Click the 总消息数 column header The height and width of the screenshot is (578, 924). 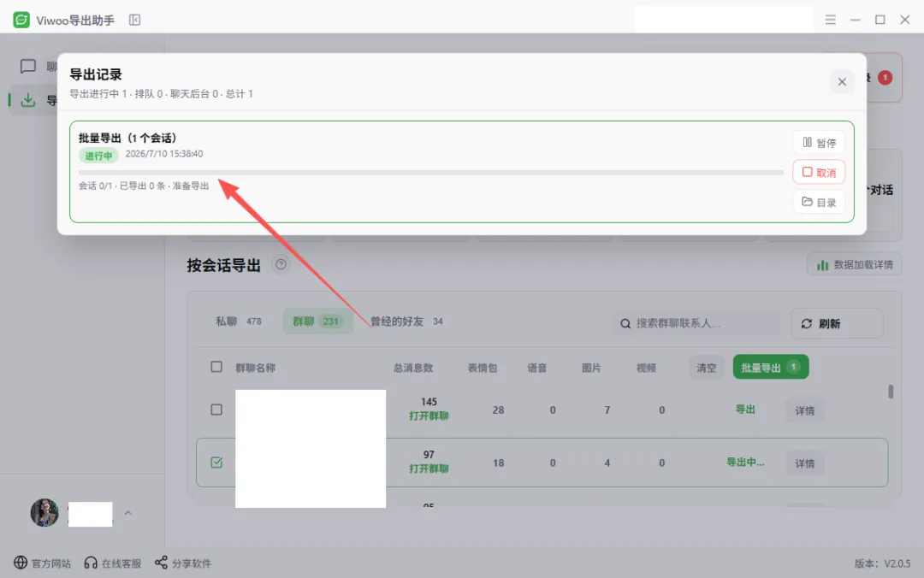[x=413, y=369]
